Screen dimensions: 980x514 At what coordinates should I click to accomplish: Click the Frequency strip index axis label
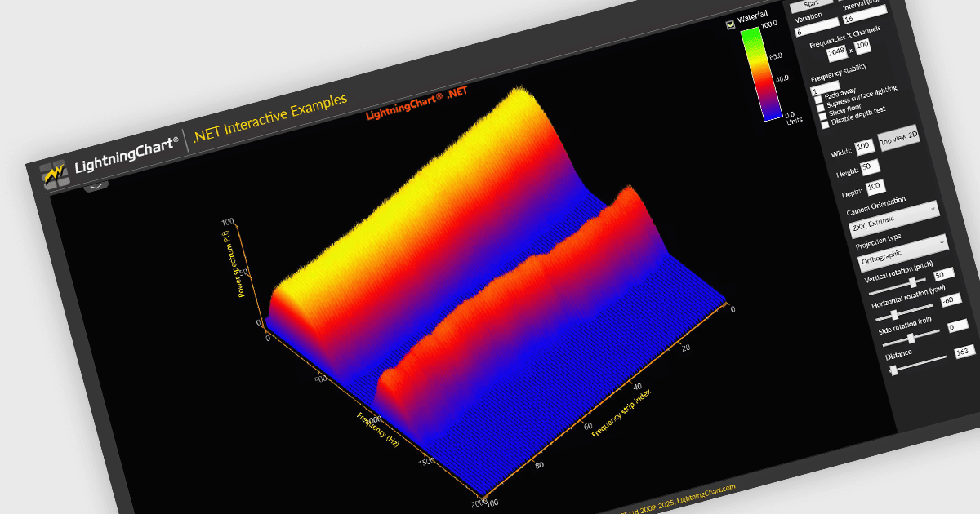pos(622,412)
